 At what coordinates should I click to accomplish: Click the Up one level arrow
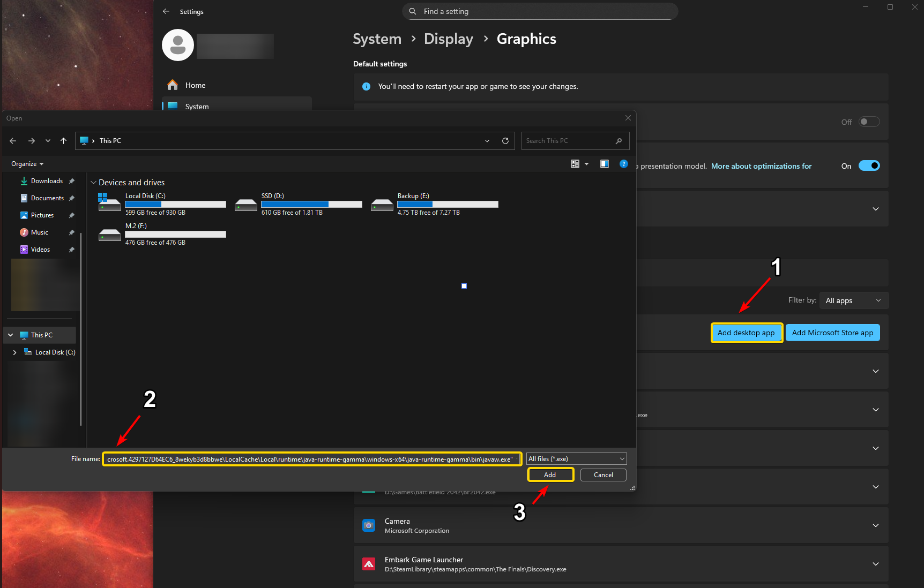coord(63,141)
